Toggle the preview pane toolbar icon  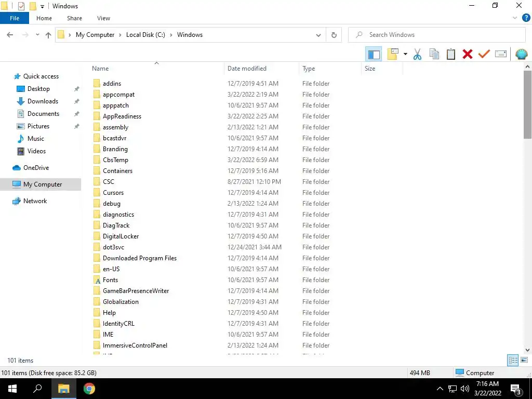pos(374,54)
